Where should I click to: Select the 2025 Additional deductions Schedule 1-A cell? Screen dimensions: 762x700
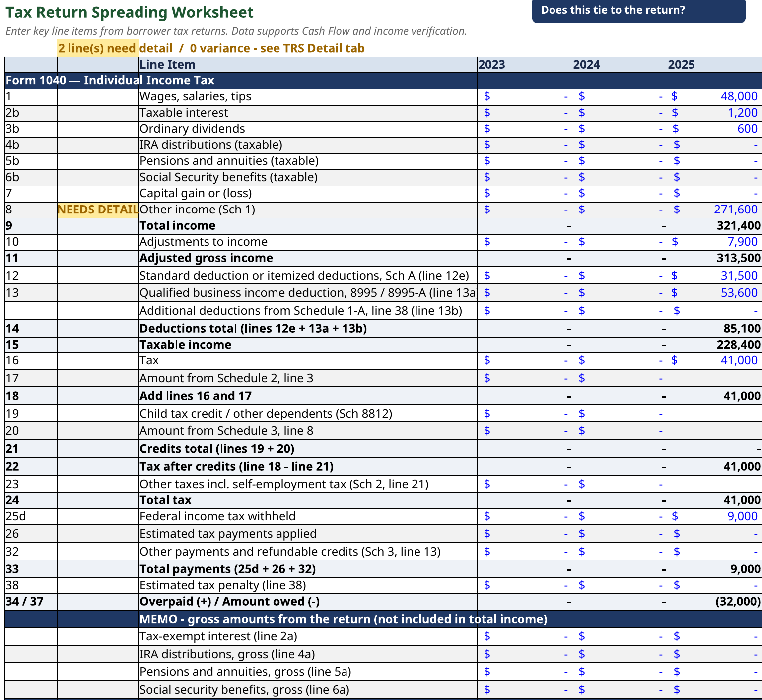(714, 311)
